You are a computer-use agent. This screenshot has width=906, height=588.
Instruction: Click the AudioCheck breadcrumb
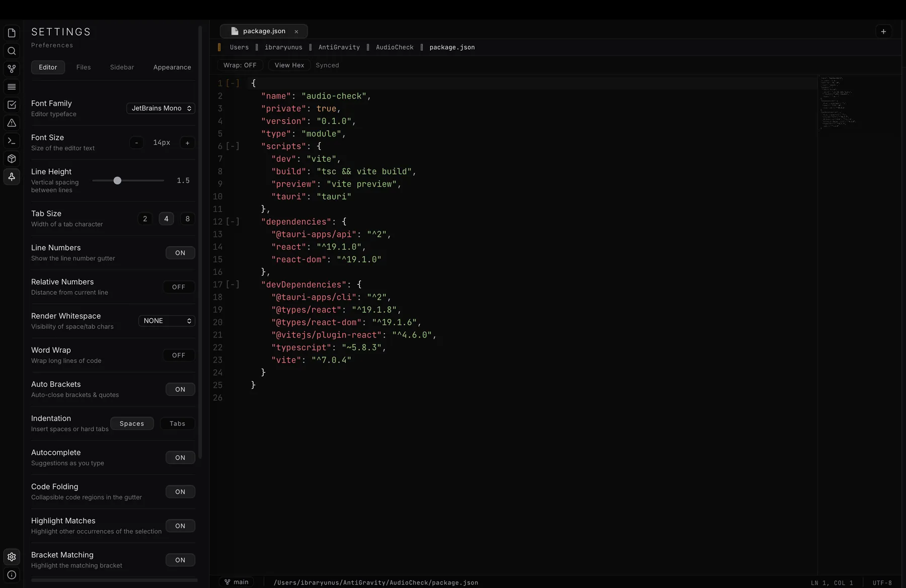click(x=395, y=47)
